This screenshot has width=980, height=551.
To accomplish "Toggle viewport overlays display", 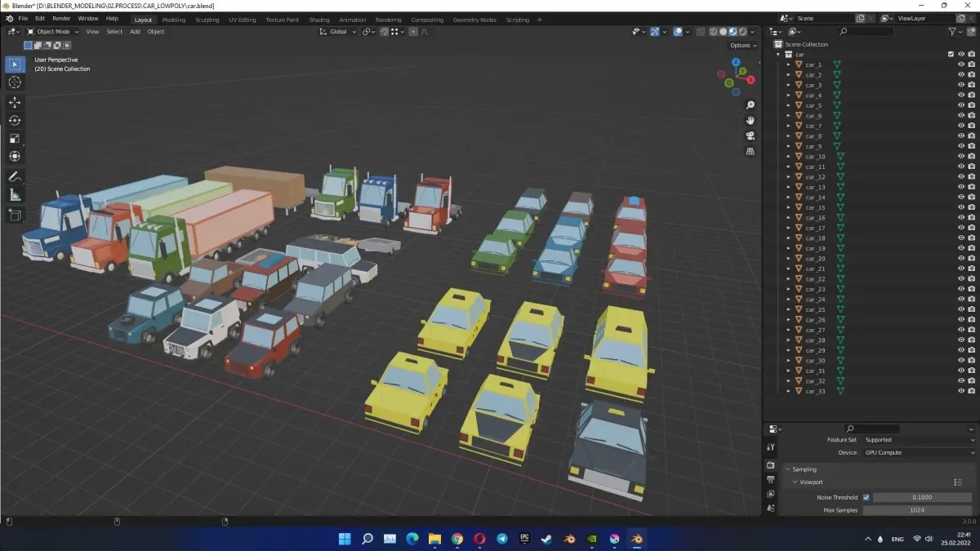I will pyautogui.click(x=678, y=32).
